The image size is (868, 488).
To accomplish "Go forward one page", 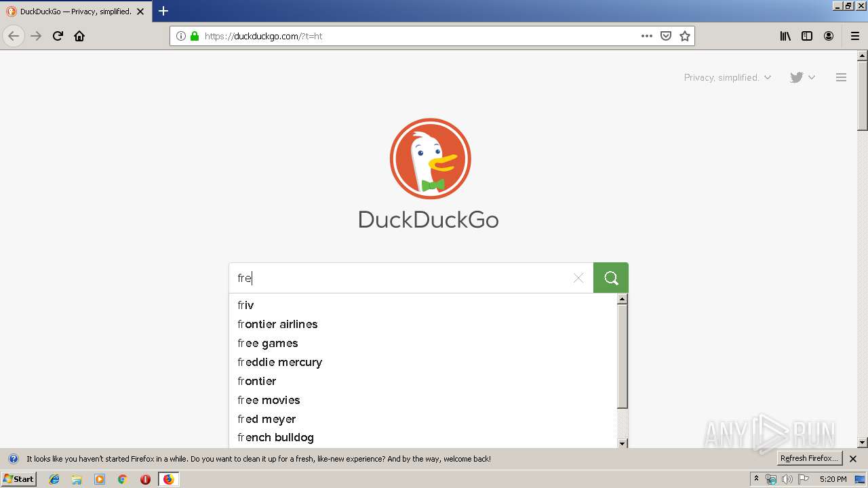I will point(36,36).
